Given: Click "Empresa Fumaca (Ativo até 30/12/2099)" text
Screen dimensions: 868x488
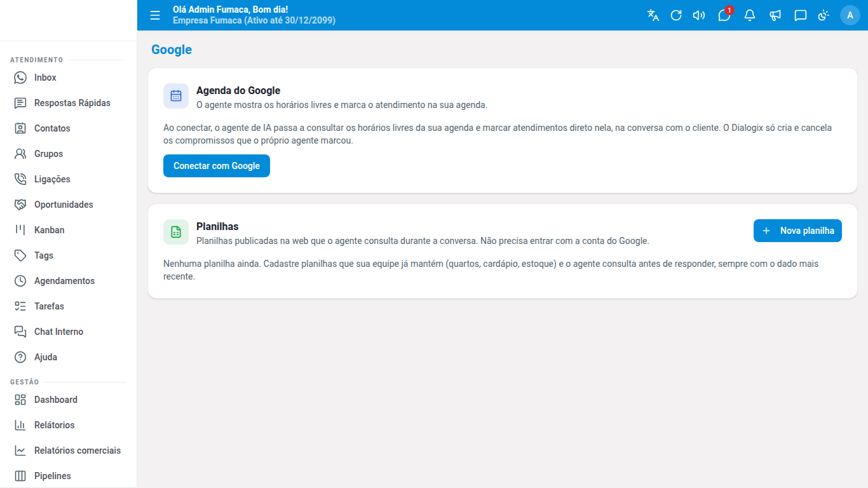Looking at the screenshot, I should [254, 20].
